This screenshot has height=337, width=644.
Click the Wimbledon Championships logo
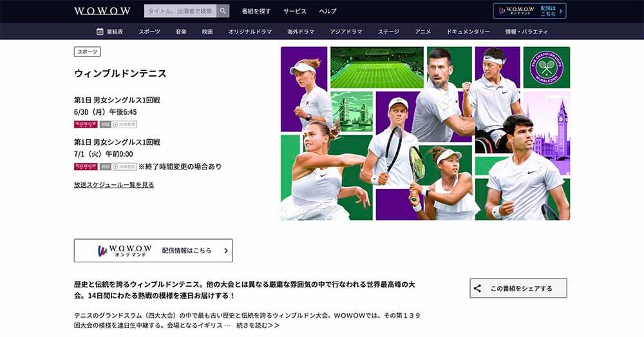546,68
